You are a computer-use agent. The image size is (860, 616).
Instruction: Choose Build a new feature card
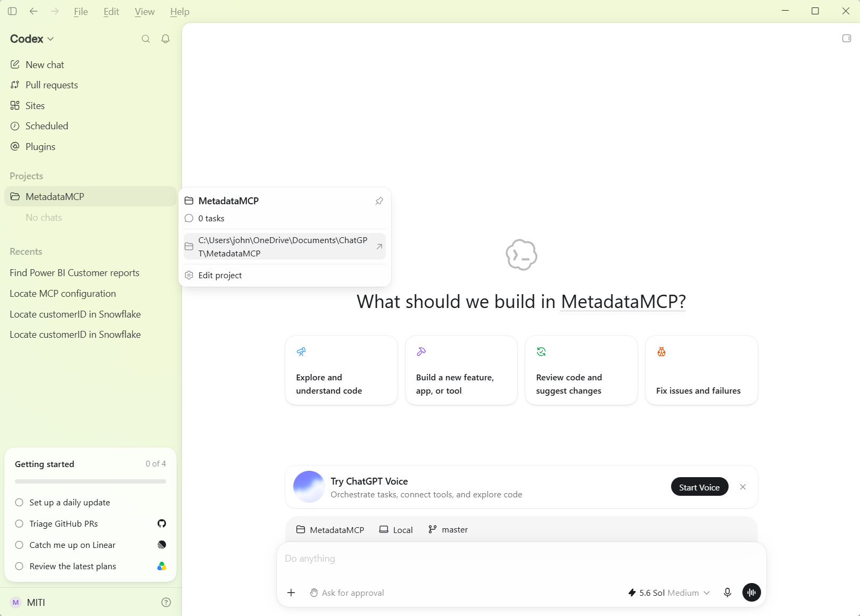(461, 370)
